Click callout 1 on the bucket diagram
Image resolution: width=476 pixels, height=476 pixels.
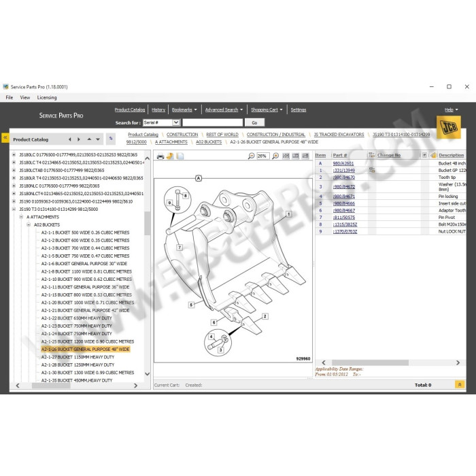pyautogui.click(x=289, y=214)
